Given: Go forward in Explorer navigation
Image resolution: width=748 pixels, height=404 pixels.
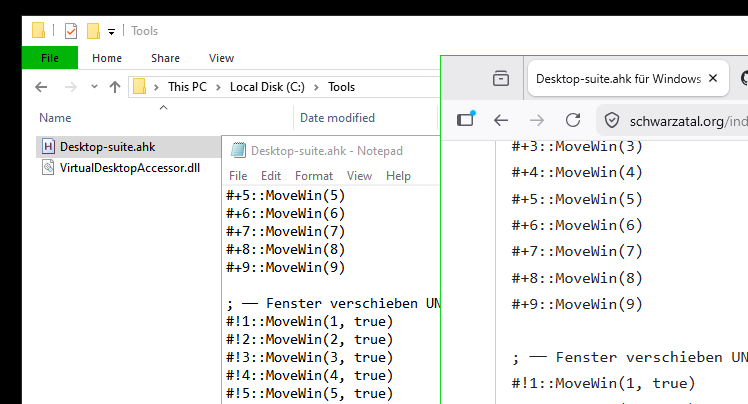Looking at the screenshot, I should coord(71,87).
